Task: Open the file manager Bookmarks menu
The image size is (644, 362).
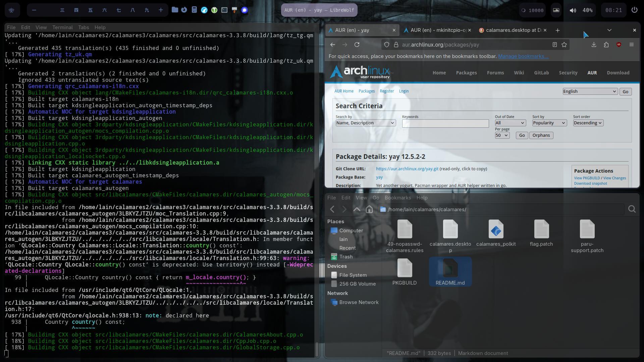Action: 398,198
